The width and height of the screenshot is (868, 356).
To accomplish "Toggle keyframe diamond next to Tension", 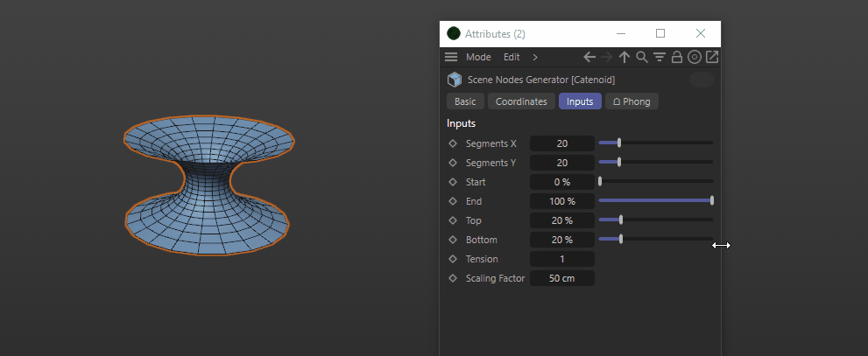I will coord(453,259).
